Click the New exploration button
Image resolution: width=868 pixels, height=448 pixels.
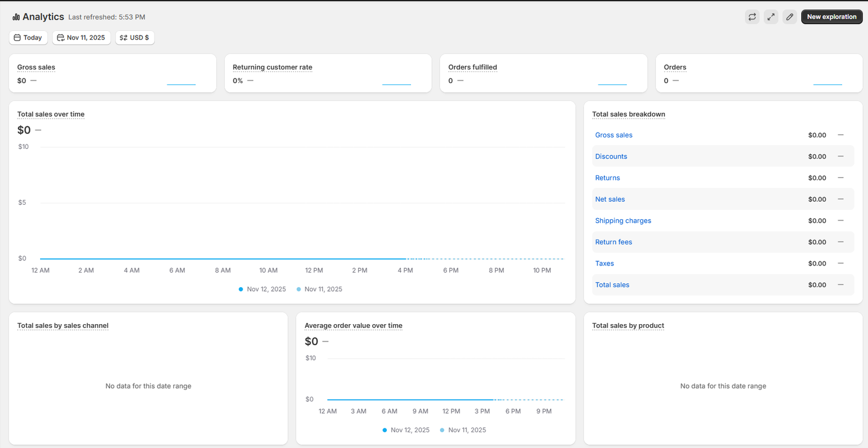click(831, 17)
